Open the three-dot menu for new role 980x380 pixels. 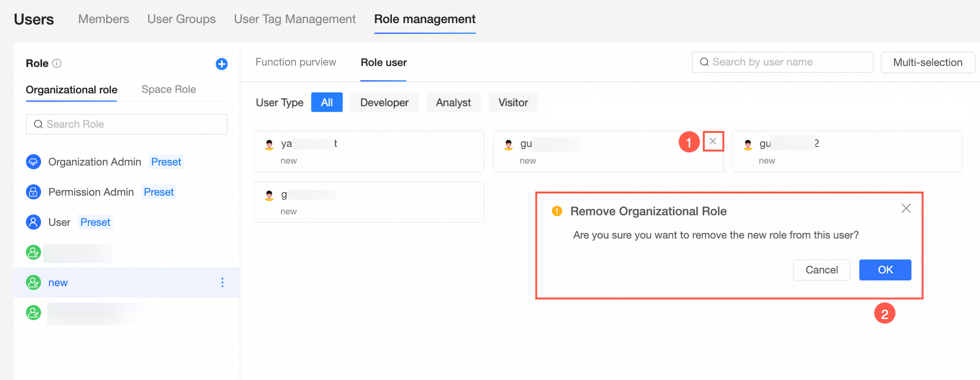coord(222,282)
